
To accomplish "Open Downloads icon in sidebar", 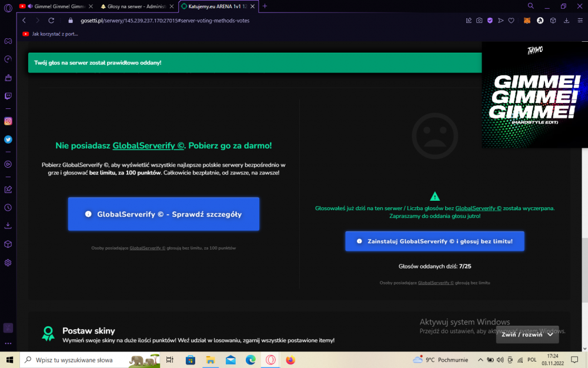I will click(x=8, y=226).
